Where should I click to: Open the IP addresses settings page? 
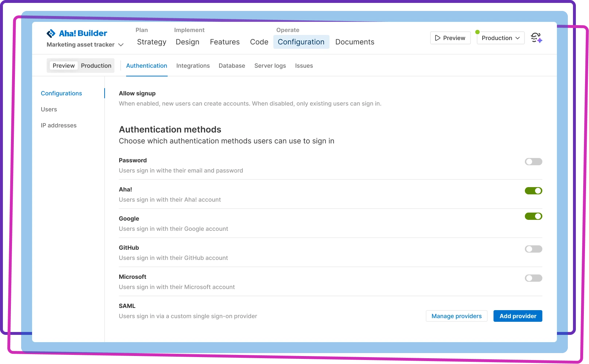pos(59,125)
